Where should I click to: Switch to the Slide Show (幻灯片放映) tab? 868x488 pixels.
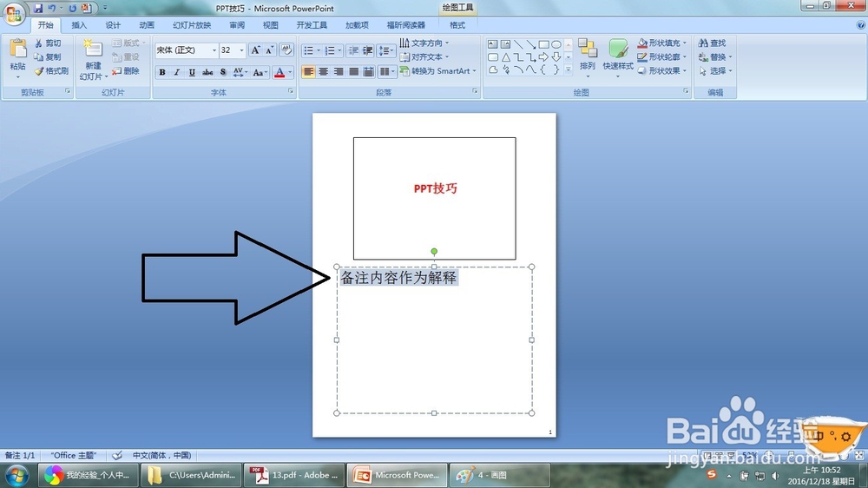[192, 25]
